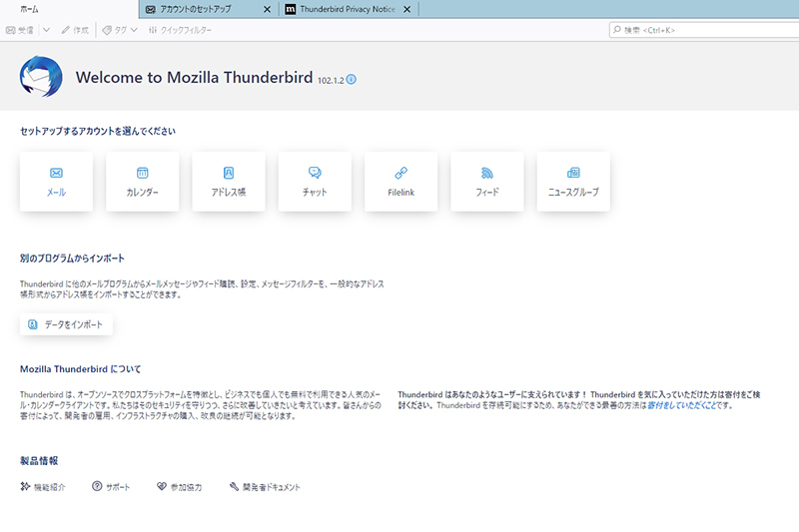Select the メール (Mail) account setup icon
The image size is (799, 532).
(56, 181)
